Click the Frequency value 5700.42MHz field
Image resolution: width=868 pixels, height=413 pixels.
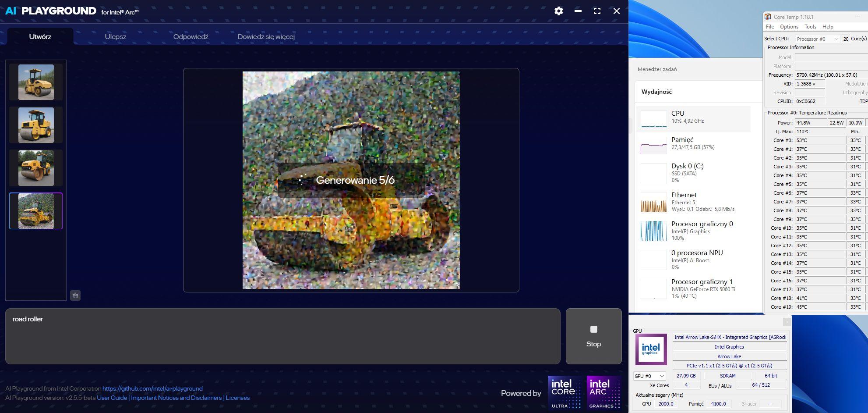click(x=831, y=75)
